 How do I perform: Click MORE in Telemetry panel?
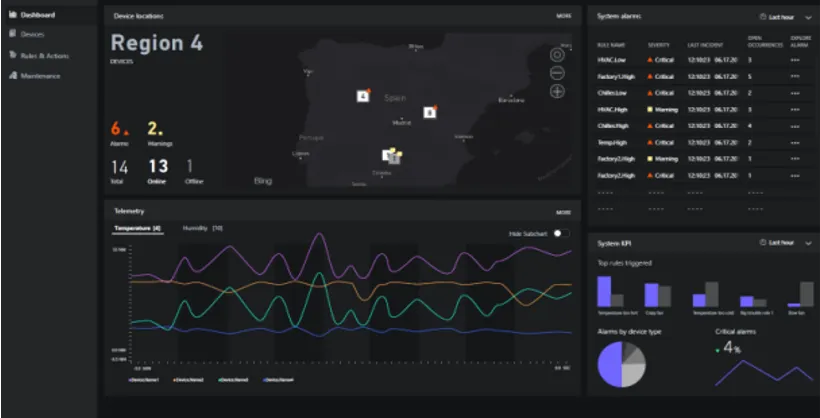[564, 212]
